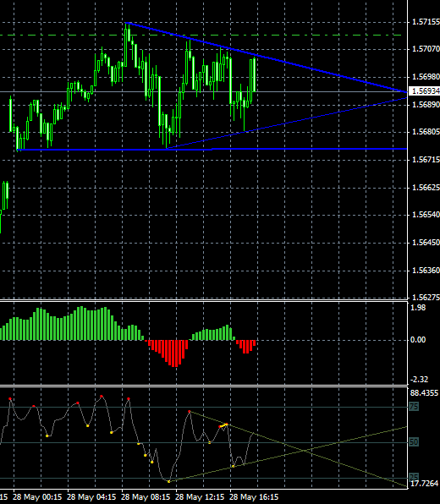Click the deepest red histogram bar
Image resolution: width=440 pixels, height=504 pixels.
click(x=174, y=353)
